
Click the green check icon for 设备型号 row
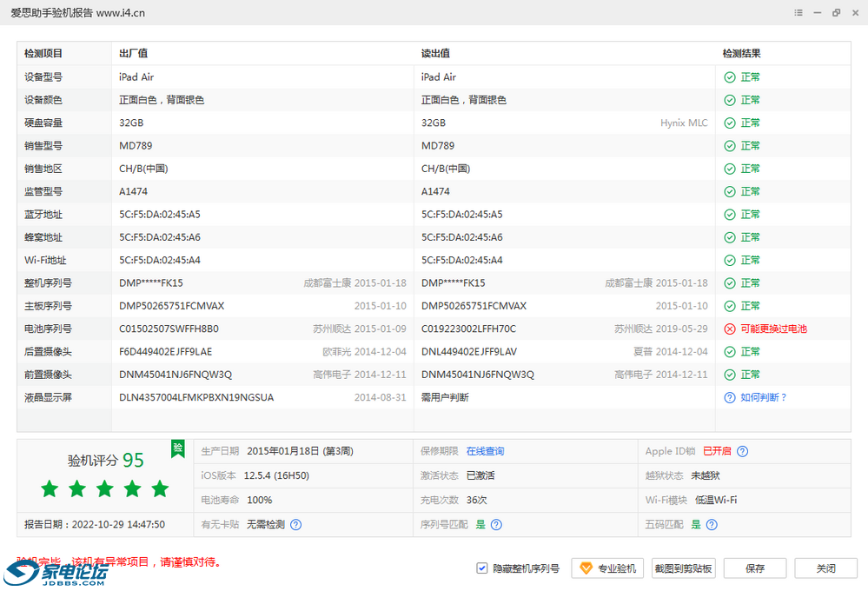(x=730, y=77)
